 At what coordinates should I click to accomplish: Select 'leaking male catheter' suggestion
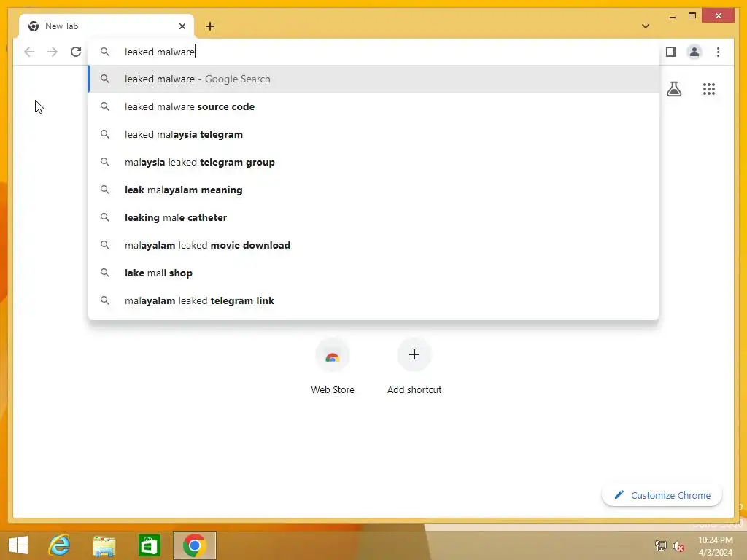point(374,217)
